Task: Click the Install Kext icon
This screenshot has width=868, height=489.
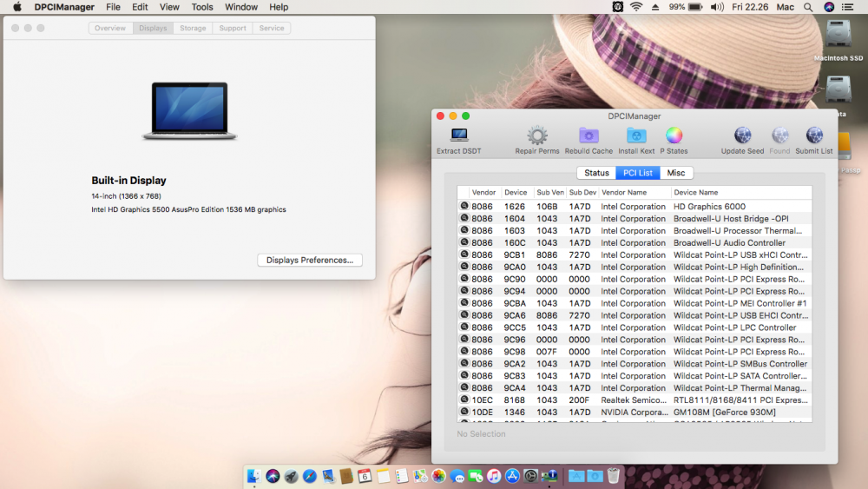Action: point(636,135)
